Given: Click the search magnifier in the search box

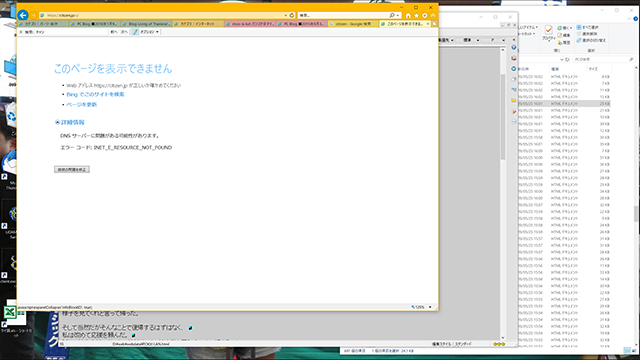Looking at the screenshot, I should (392, 16).
